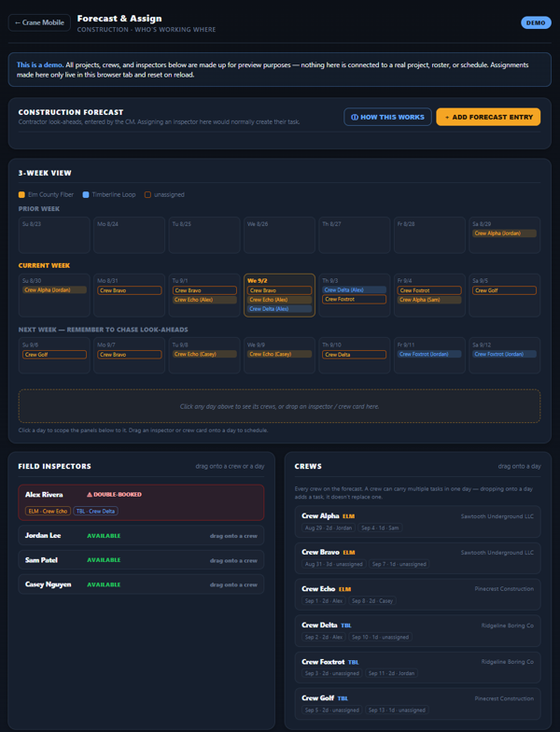Click Crew Echo (Alex) chip on Tu 9/1

204,300
